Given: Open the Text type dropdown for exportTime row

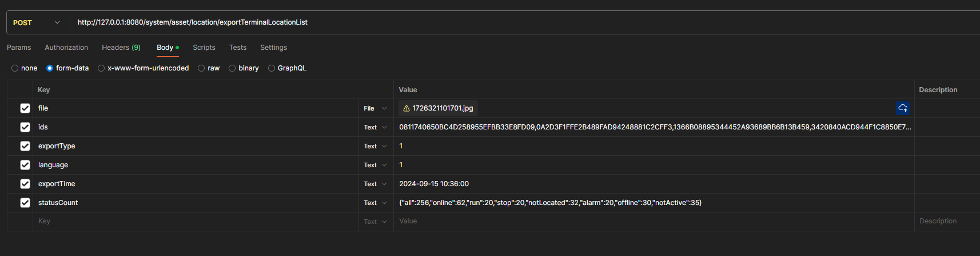Looking at the screenshot, I should click(x=376, y=184).
